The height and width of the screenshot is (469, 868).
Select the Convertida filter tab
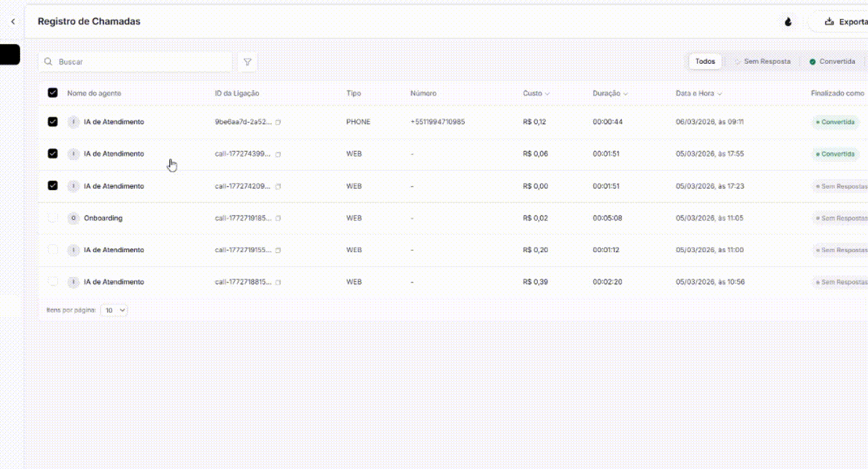[833, 61]
